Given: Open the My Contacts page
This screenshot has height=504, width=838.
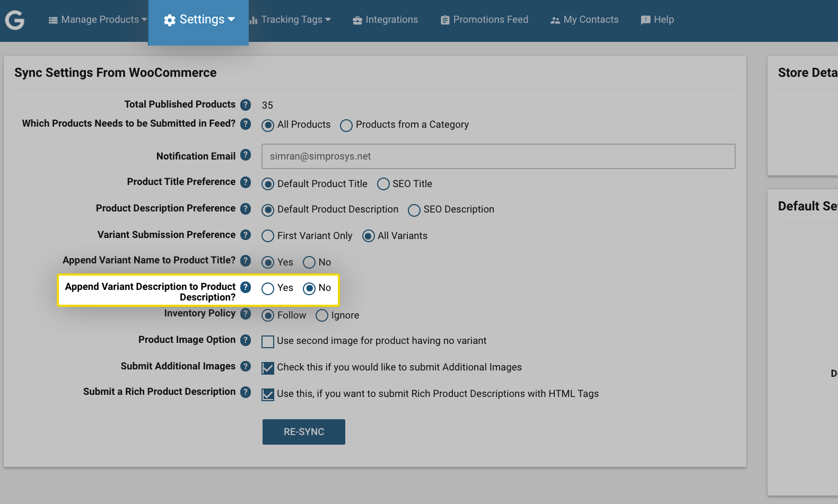Looking at the screenshot, I should [x=584, y=20].
